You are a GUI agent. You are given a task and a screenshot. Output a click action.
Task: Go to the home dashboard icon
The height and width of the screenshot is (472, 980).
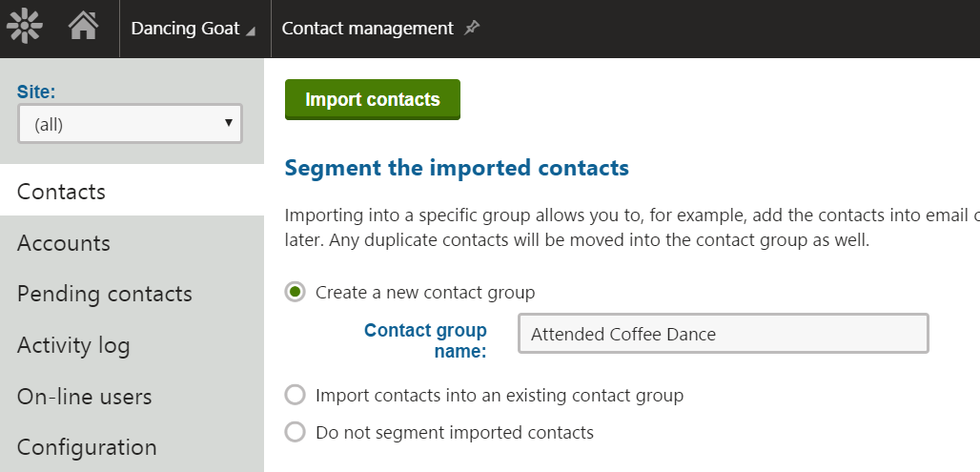(x=83, y=27)
